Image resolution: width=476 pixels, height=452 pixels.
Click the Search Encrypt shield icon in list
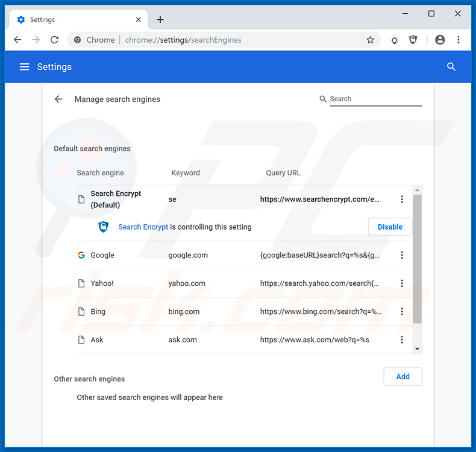(103, 227)
